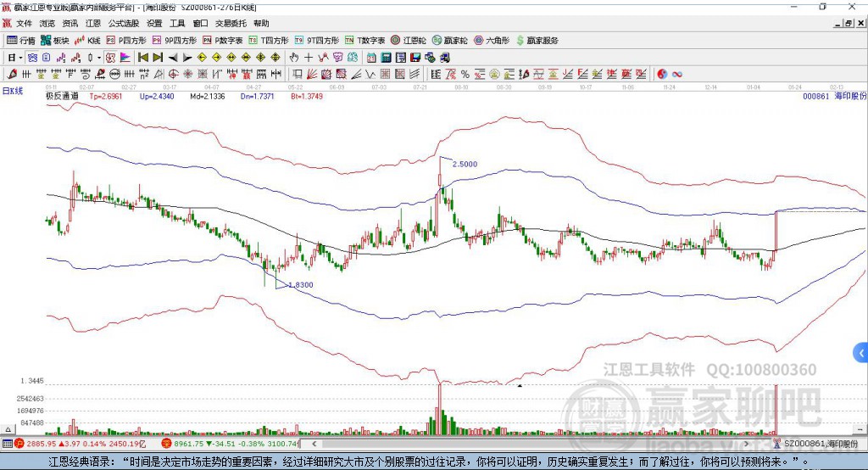Screen dimensions: 868x470
Task: Open the 行情 quotes view
Action: coord(20,41)
